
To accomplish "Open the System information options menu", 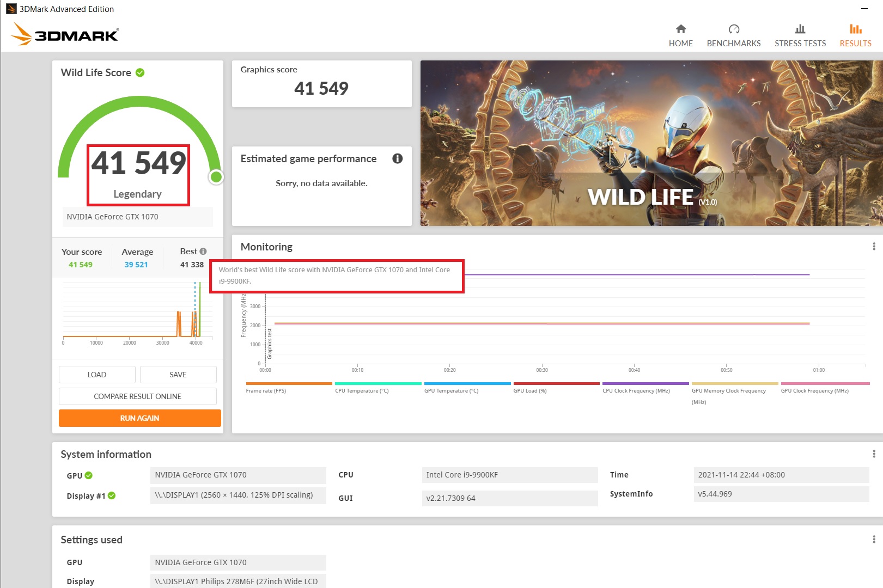I will click(874, 454).
